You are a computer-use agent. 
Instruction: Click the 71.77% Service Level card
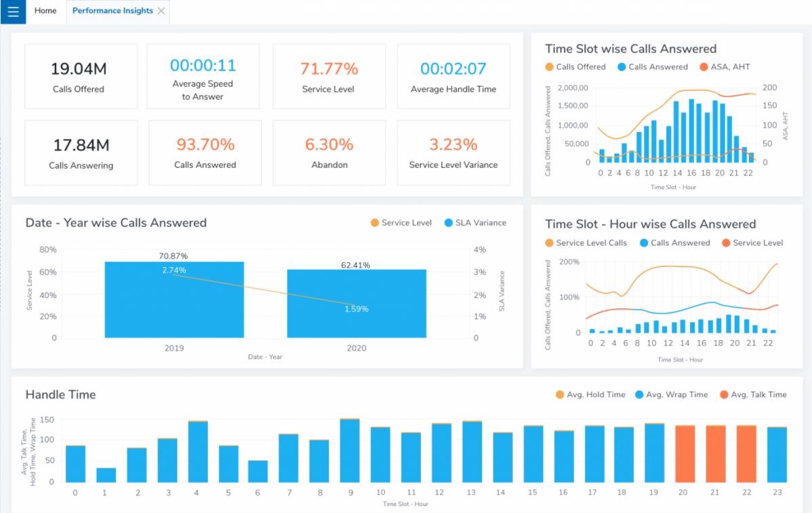click(x=329, y=77)
